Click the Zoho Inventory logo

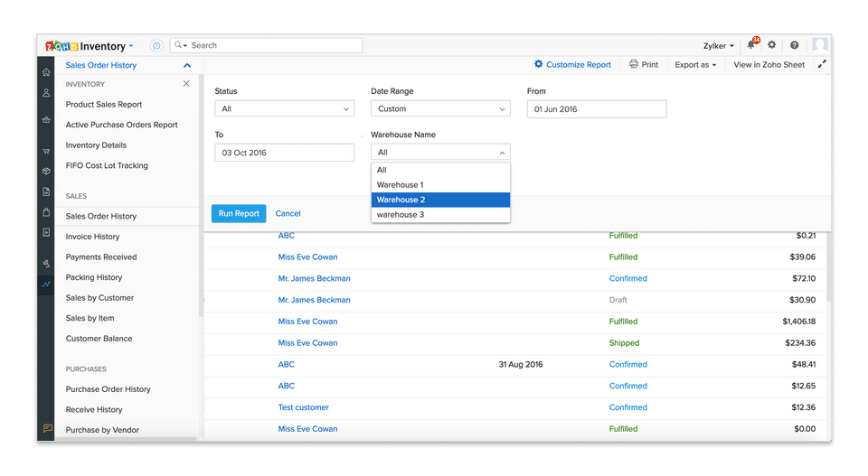pyautogui.click(x=85, y=46)
